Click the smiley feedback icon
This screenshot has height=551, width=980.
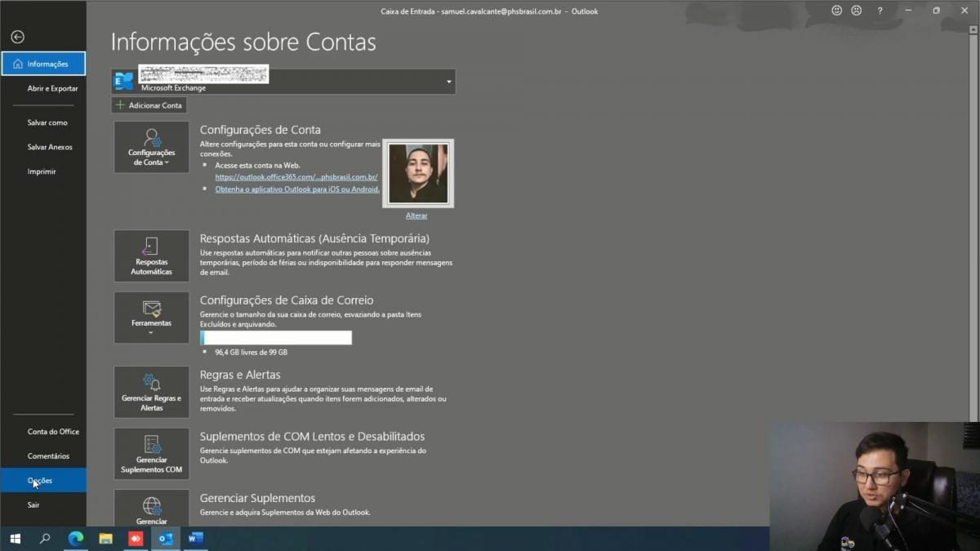(837, 11)
